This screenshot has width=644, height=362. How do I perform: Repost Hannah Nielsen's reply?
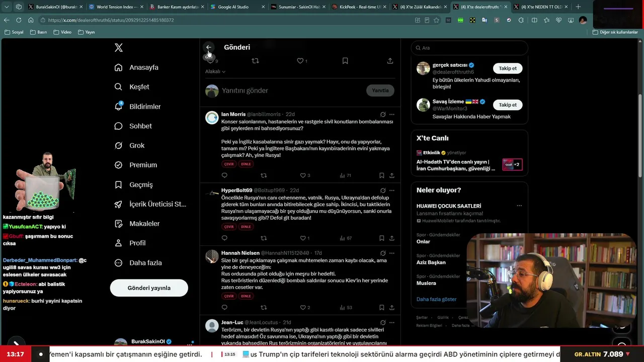click(x=264, y=308)
